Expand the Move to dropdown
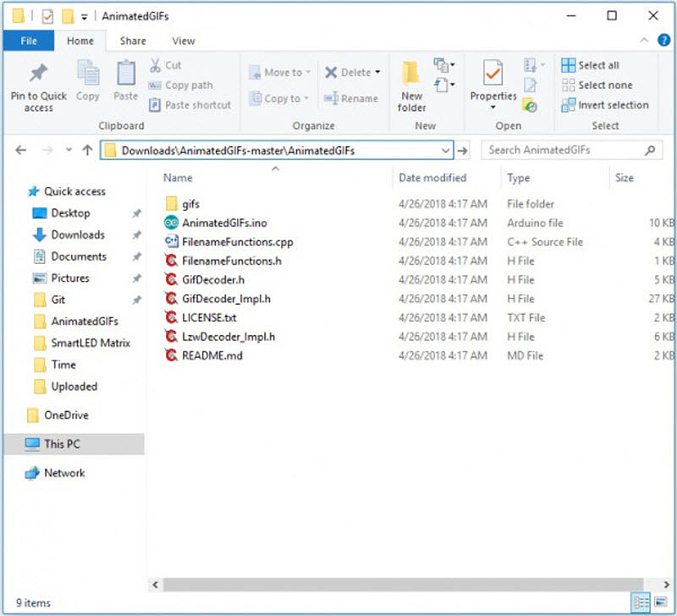 (x=309, y=73)
